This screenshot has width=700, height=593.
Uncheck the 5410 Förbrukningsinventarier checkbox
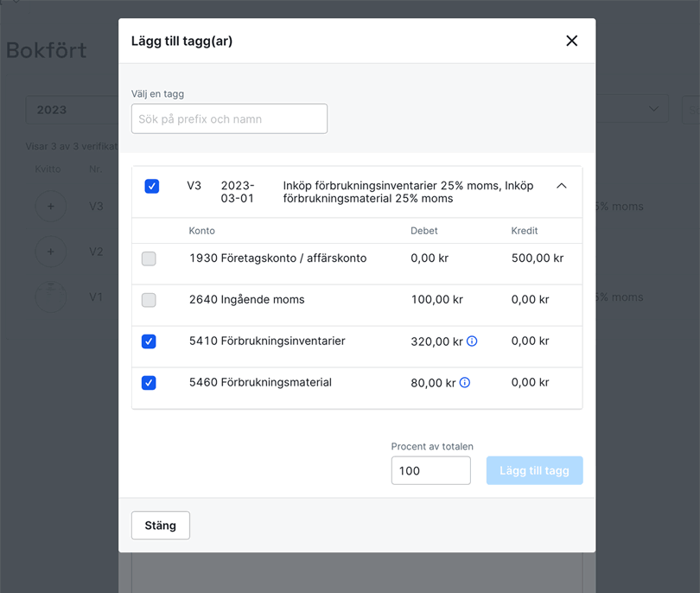(149, 341)
